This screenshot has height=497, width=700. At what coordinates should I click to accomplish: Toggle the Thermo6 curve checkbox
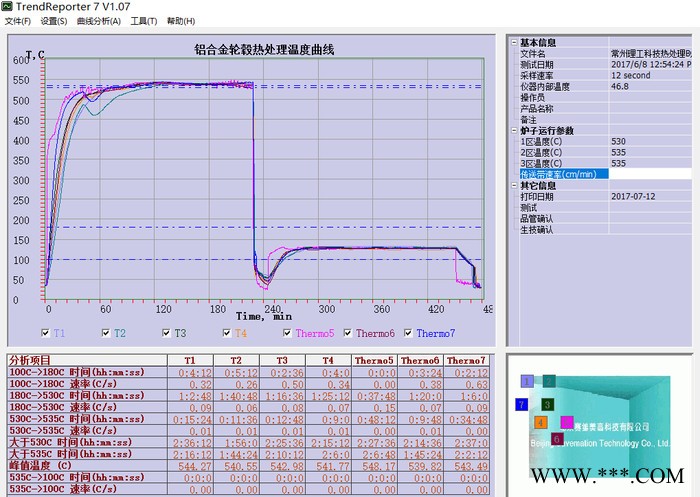(347, 333)
